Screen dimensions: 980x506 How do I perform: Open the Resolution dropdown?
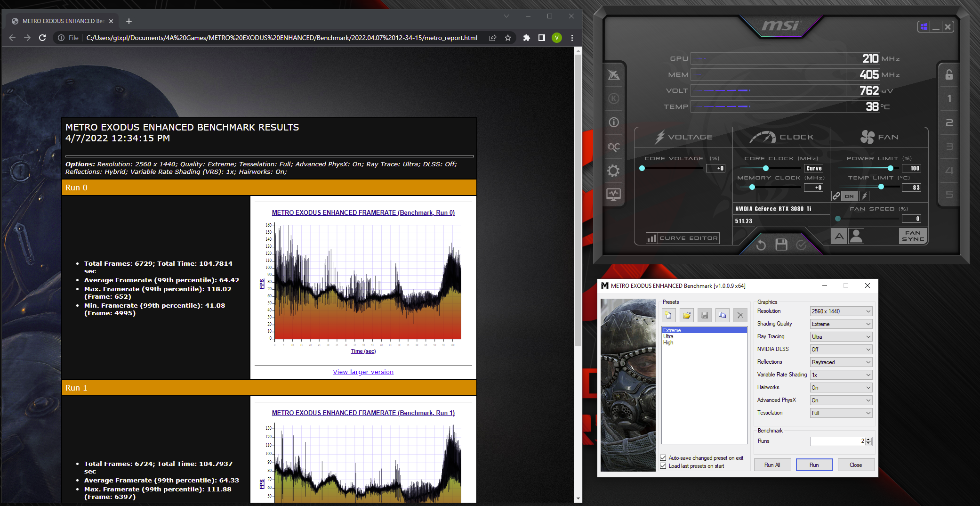[841, 311]
